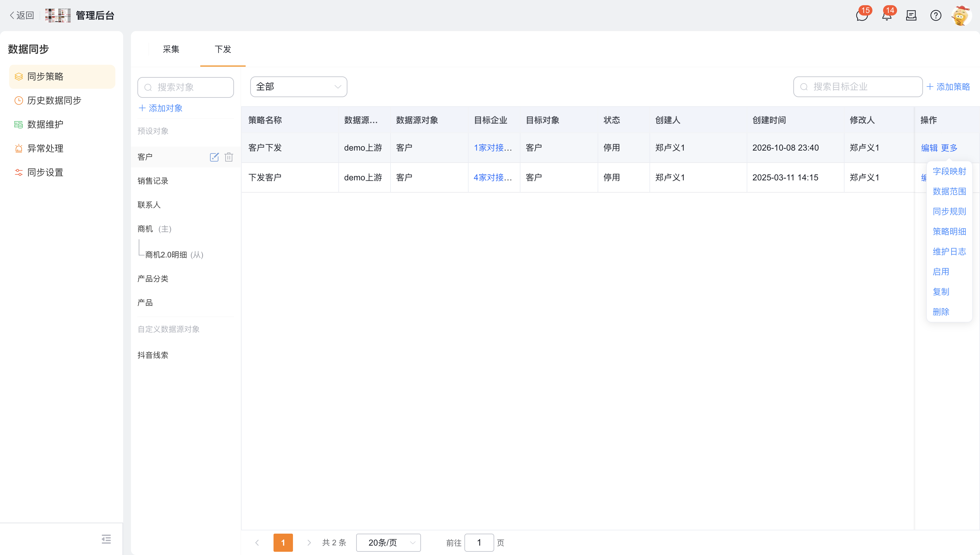This screenshot has height=555, width=980.
Task: Open the user avatar menu
Action: tap(961, 16)
